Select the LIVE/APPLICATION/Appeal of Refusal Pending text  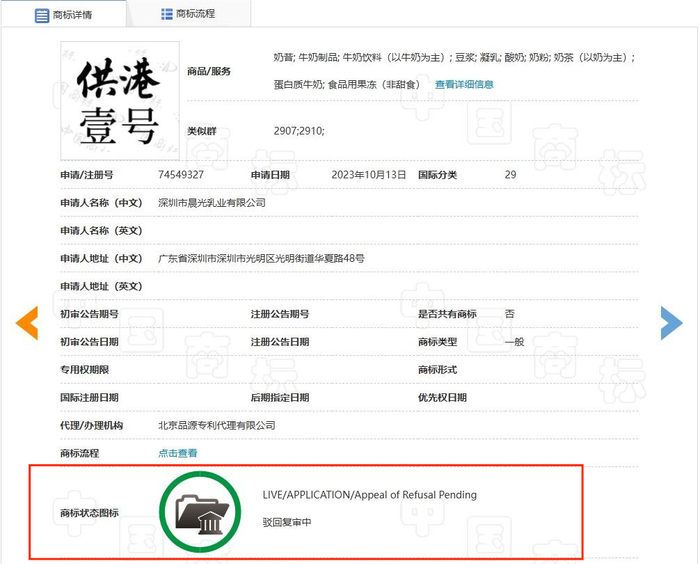(x=370, y=495)
